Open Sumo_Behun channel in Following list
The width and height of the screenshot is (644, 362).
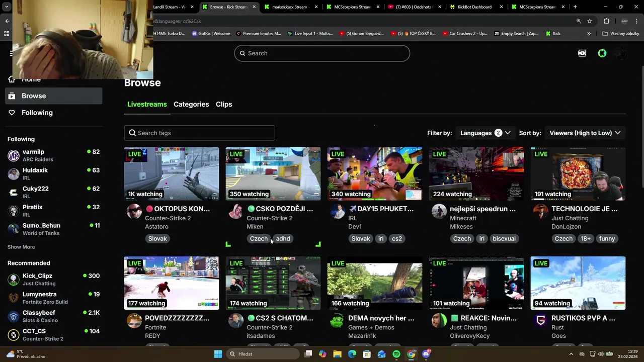coord(54,229)
